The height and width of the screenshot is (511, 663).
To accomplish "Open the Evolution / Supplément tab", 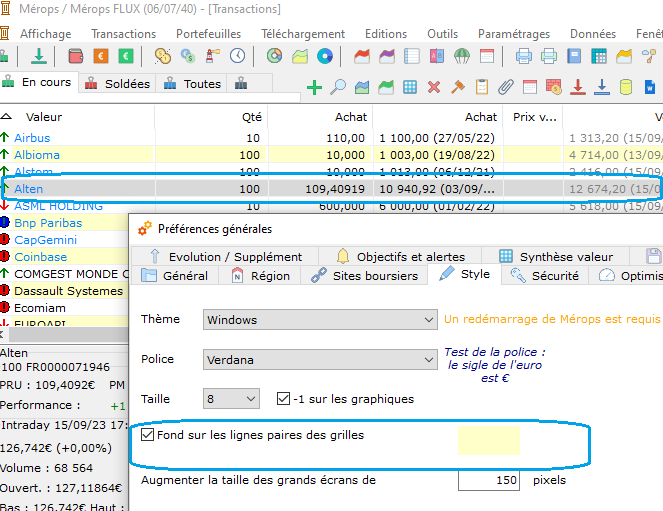I will (x=225, y=256).
